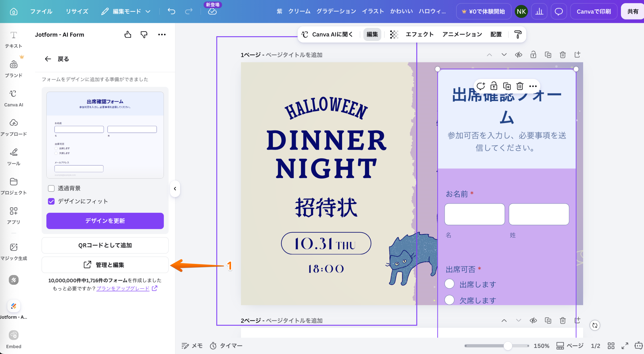
Task: Delete selected form element via floating trash
Action: pos(520,86)
